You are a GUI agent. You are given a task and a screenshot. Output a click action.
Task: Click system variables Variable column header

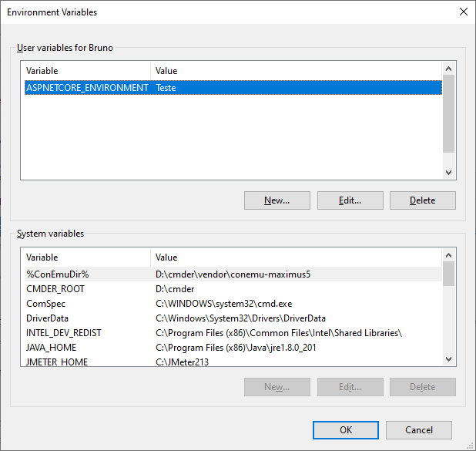[85, 257]
